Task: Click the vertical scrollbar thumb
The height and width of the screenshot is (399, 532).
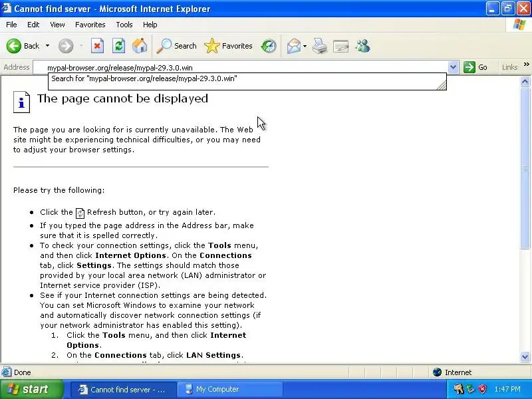Action: click(x=525, y=168)
